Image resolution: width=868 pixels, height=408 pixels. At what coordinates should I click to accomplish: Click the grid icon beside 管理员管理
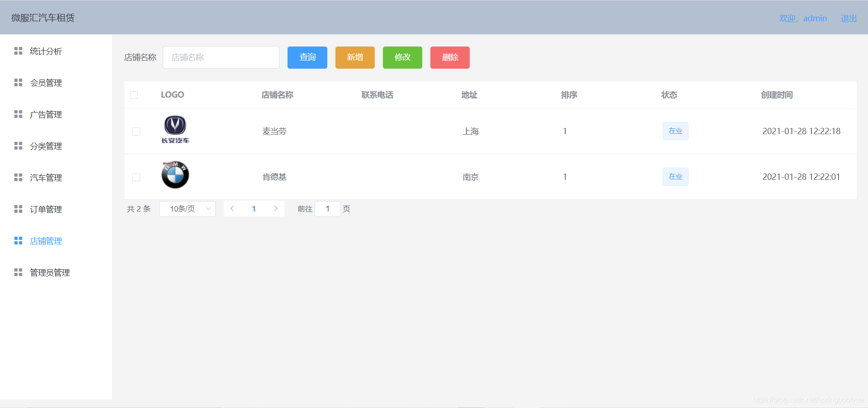tap(18, 272)
